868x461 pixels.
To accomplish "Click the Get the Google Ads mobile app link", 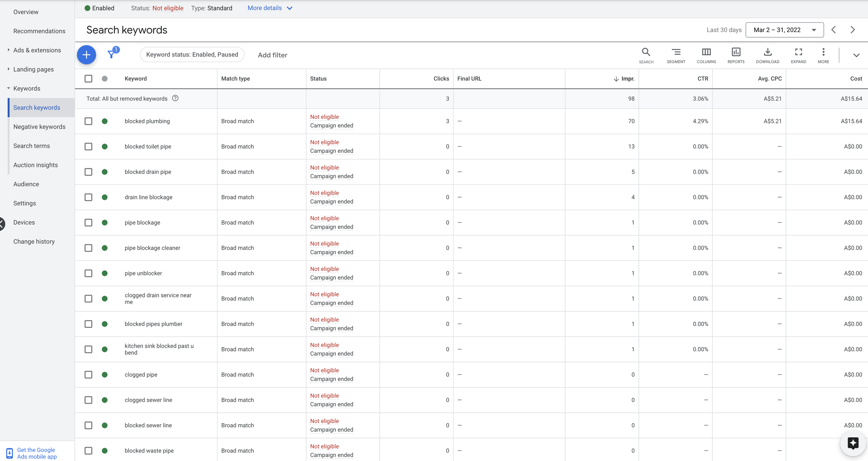I will pos(36,453).
